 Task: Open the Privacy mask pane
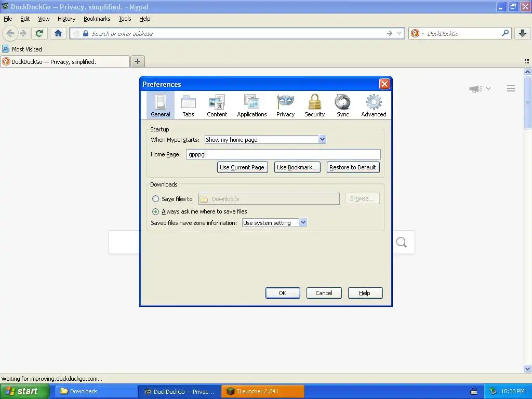click(x=285, y=105)
